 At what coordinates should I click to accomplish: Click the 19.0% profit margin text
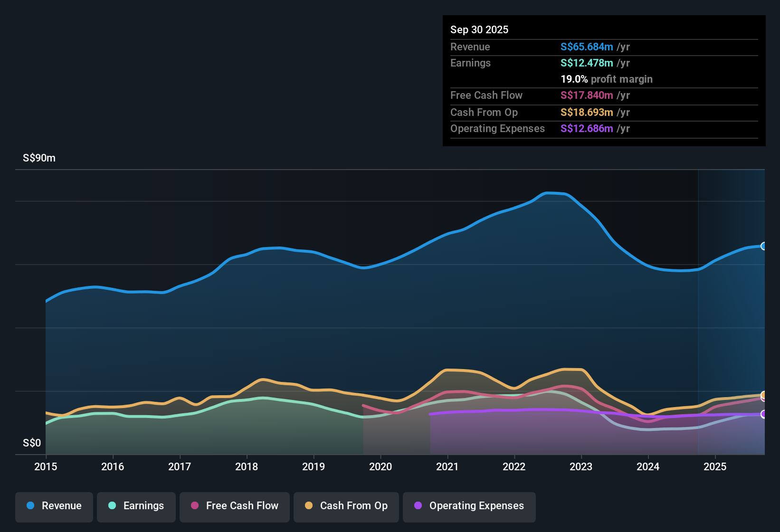pyautogui.click(x=607, y=79)
